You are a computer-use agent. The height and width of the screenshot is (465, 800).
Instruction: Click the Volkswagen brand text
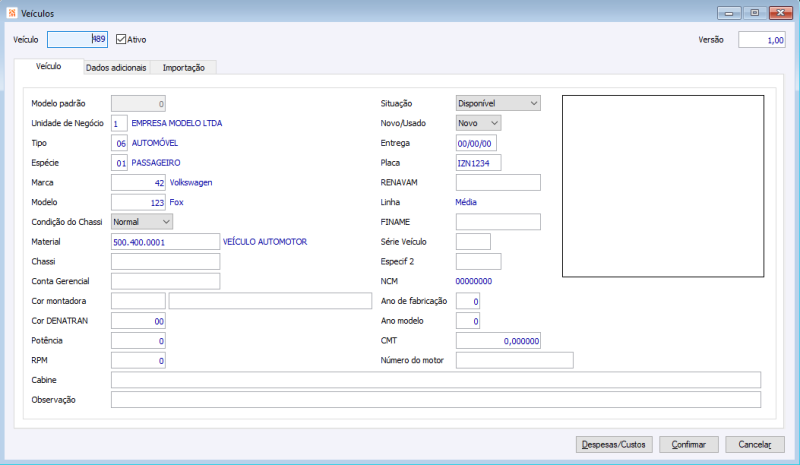click(191, 182)
